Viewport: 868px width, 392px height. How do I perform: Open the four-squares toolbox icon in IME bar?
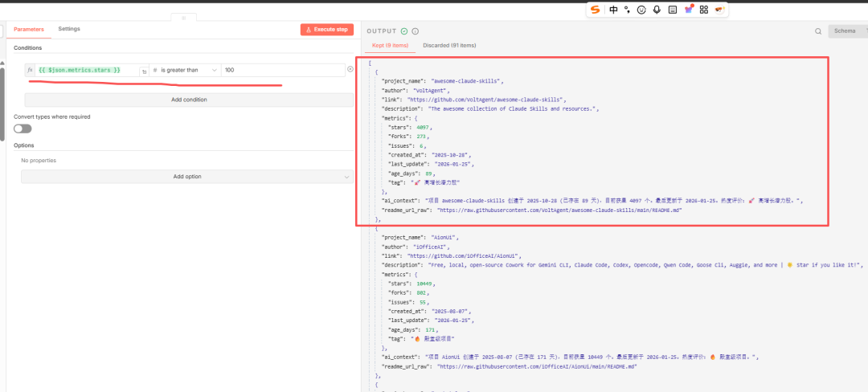[703, 10]
